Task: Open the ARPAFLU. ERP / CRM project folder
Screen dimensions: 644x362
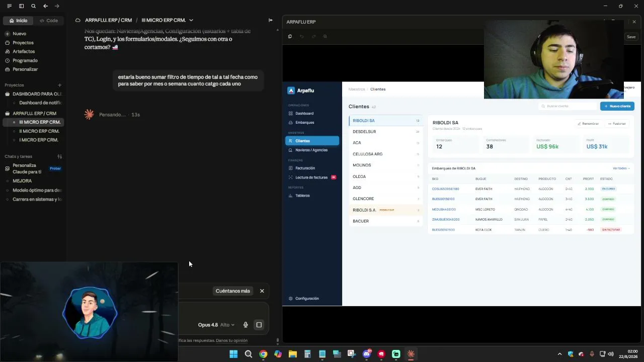Action: (x=33, y=114)
